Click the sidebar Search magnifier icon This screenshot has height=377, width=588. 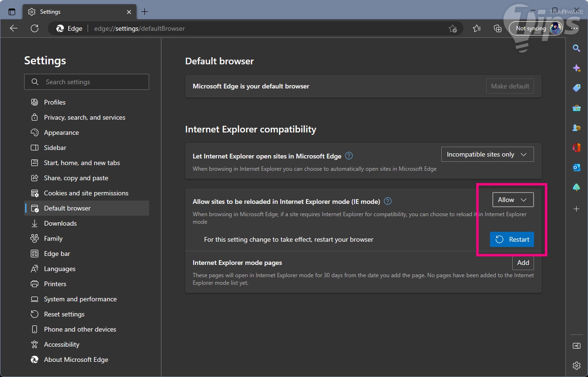pos(576,48)
